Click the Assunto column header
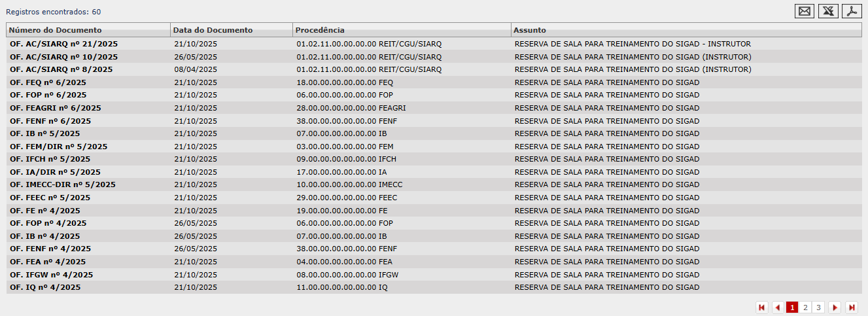 (x=530, y=30)
